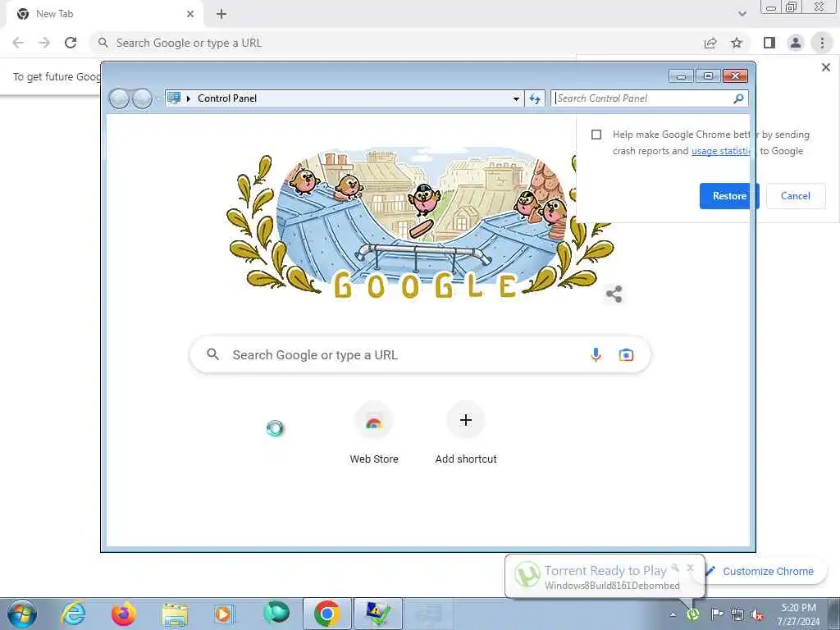Open Google Lens camera search icon
840x630 pixels.
point(626,354)
